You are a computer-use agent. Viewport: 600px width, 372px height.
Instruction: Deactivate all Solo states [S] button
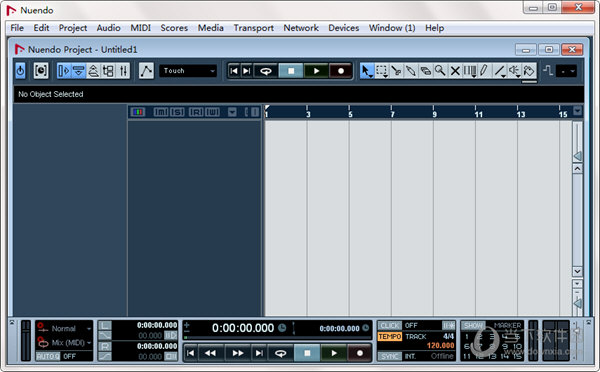point(177,112)
